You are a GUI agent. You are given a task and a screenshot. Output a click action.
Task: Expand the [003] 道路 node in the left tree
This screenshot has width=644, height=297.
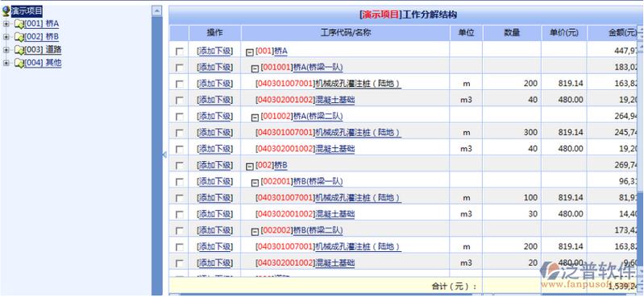click(x=6, y=50)
